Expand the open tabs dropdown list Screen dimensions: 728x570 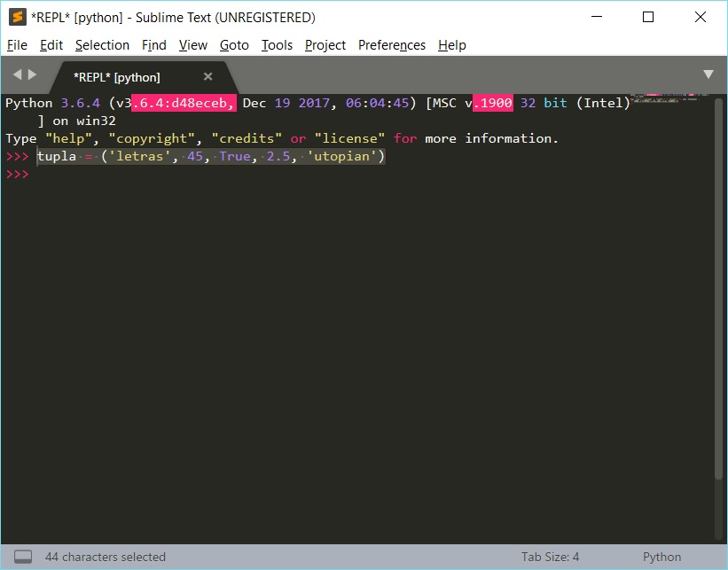pos(708,74)
